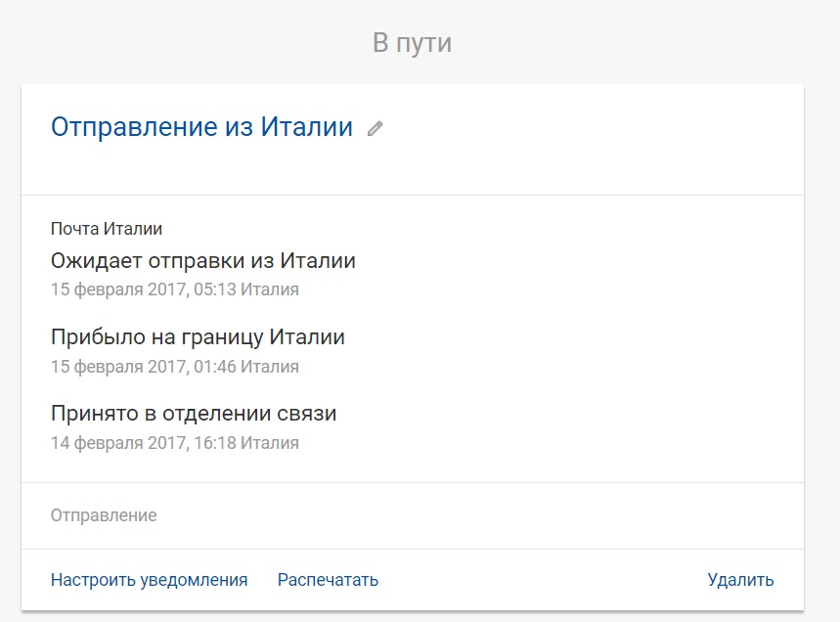Click 'Удалить' to delete the shipment

tap(740, 580)
